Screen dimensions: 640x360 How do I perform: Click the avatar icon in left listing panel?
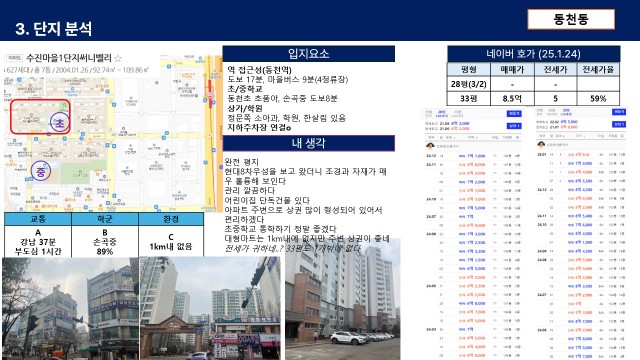pyautogui.click(x=430, y=146)
